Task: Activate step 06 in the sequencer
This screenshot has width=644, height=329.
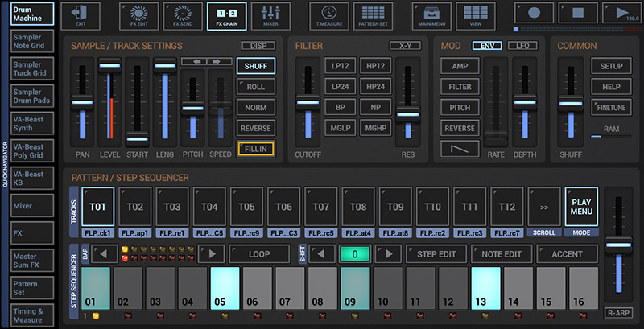Action: (x=258, y=289)
